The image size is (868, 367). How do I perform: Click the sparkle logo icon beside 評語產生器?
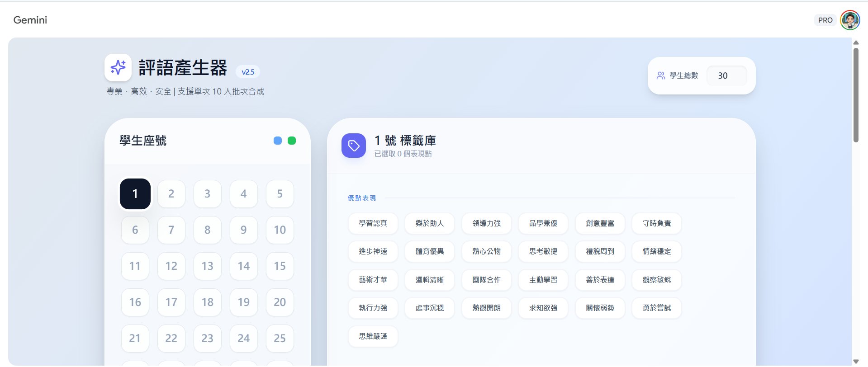click(x=118, y=68)
